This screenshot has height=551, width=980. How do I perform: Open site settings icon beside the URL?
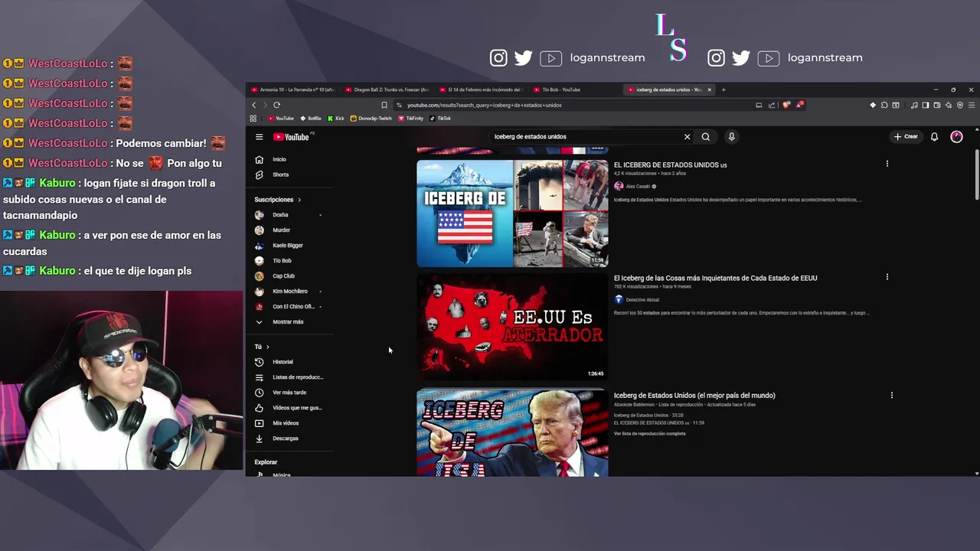pyautogui.click(x=399, y=105)
